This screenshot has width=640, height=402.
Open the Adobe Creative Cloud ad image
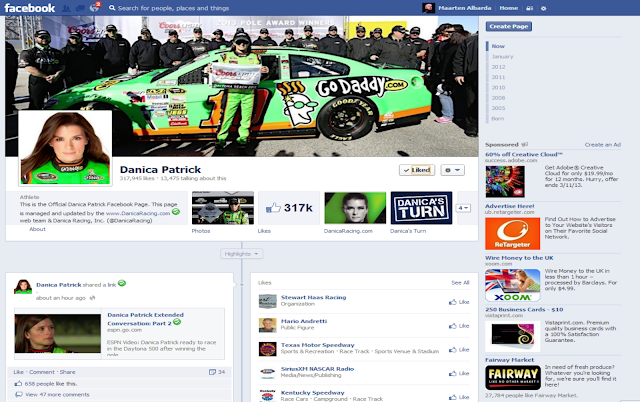[x=505, y=182]
